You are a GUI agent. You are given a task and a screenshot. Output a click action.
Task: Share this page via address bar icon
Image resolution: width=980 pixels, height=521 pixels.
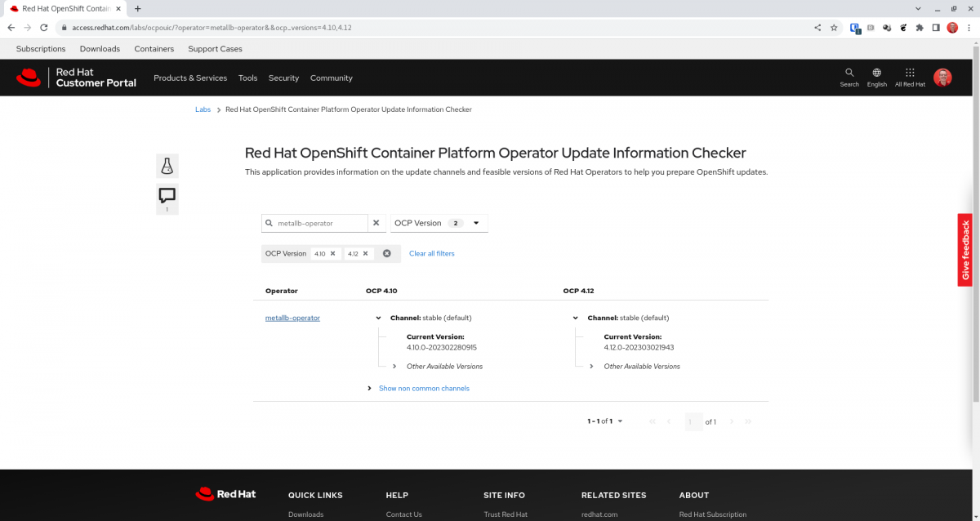point(817,27)
